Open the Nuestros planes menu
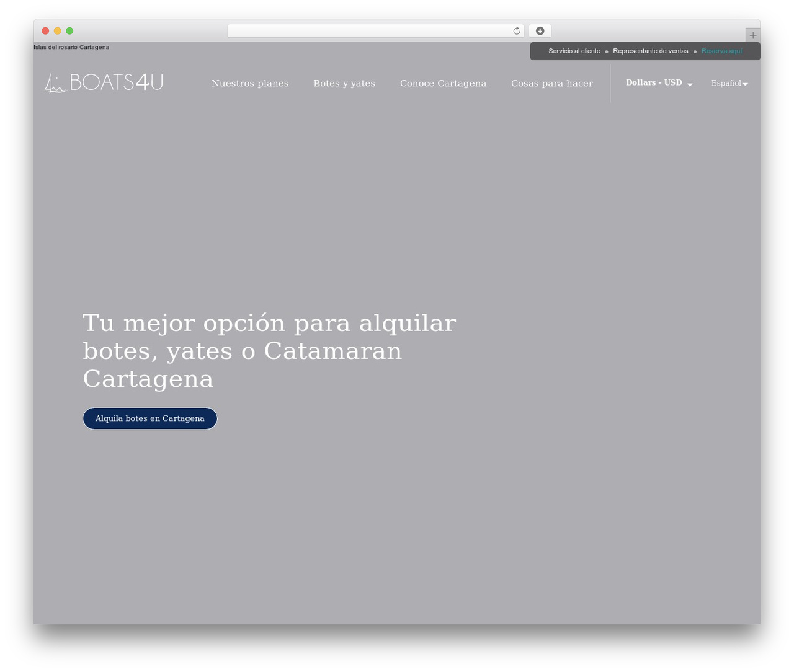 click(x=250, y=84)
